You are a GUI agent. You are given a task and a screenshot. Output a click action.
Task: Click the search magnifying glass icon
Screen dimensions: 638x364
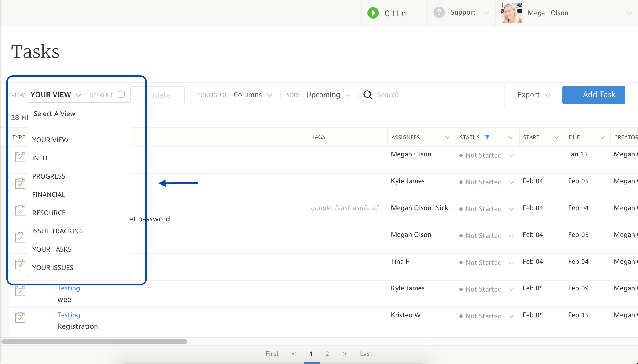pyautogui.click(x=368, y=95)
